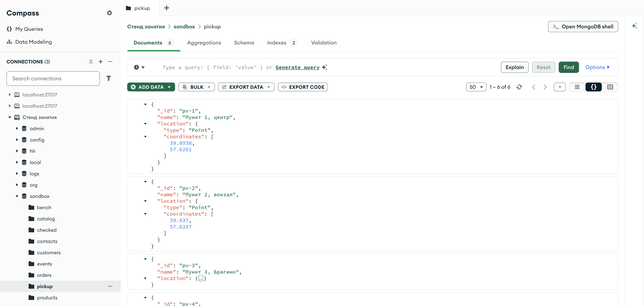This screenshot has height=306, width=644.
Task: Open the documents per page dropdown showing 50
Action: point(476,87)
